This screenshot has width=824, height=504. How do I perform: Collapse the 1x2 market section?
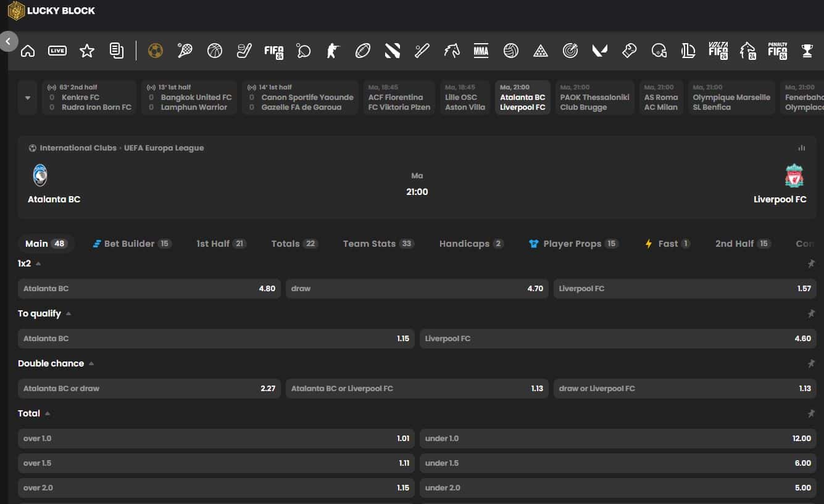38,263
